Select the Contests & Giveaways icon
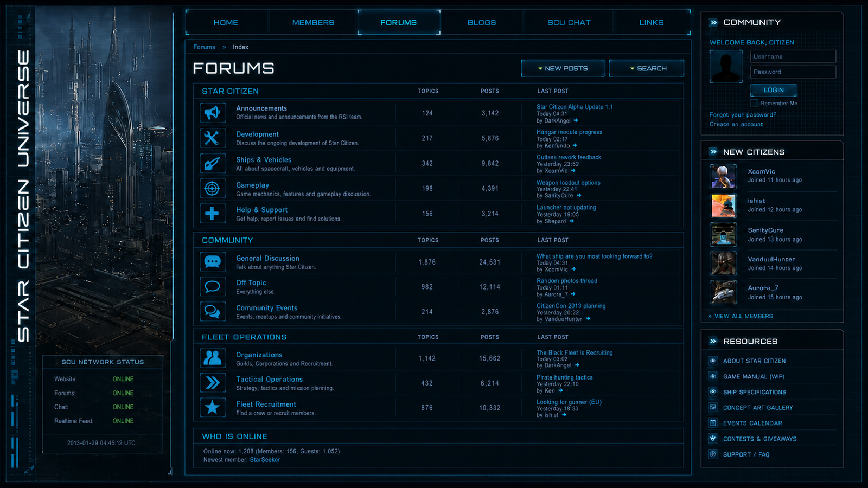This screenshot has width=868, height=488. click(713, 439)
